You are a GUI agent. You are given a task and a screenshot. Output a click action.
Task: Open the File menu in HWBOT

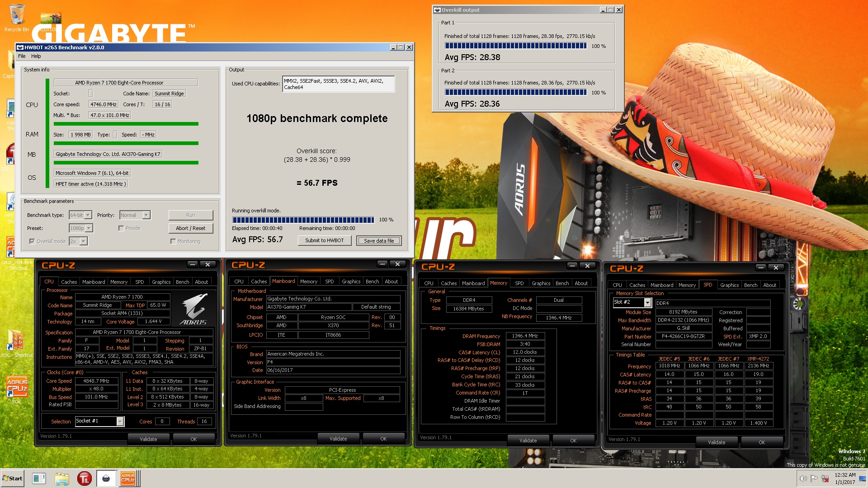coord(22,56)
